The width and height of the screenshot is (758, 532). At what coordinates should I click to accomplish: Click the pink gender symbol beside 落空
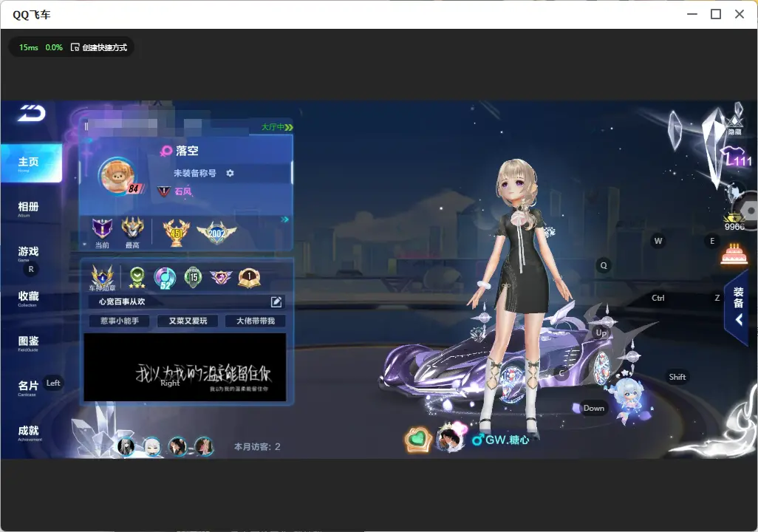tap(165, 151)
